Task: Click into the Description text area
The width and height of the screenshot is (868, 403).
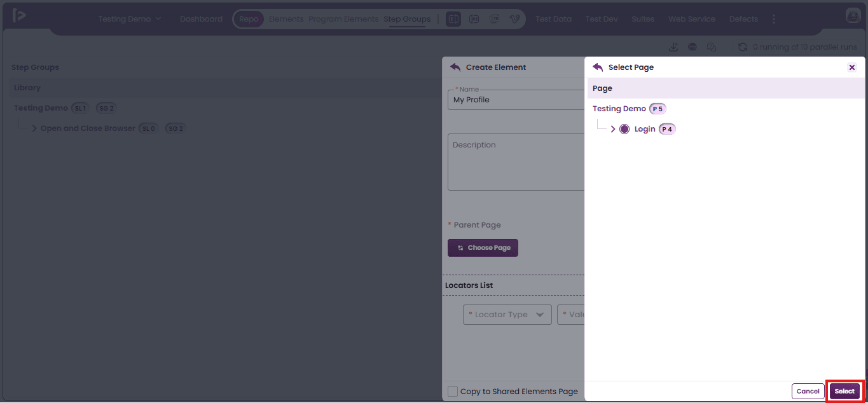Action: pos(516,162)
